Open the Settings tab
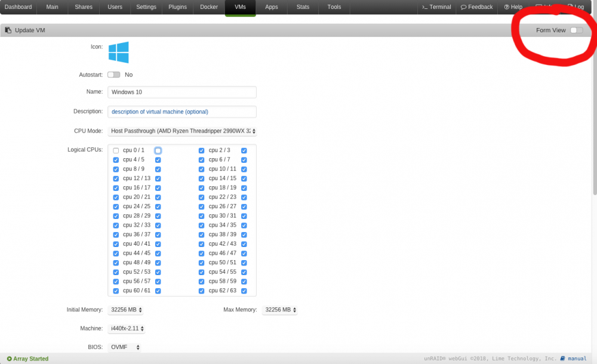The height and width of the screenshot is (364, 597). coord(146,7)
